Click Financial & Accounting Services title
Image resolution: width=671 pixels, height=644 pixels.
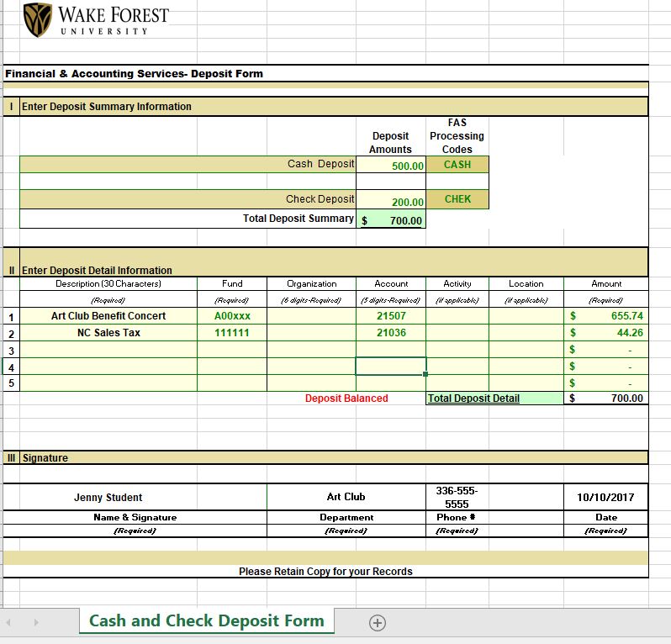(134, 74)
